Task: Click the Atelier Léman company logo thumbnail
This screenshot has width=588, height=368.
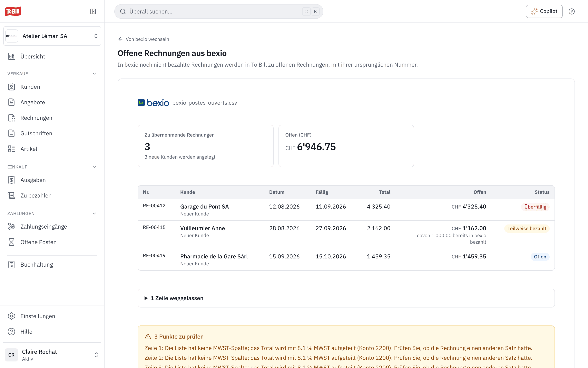Action: tap(12, 36)
